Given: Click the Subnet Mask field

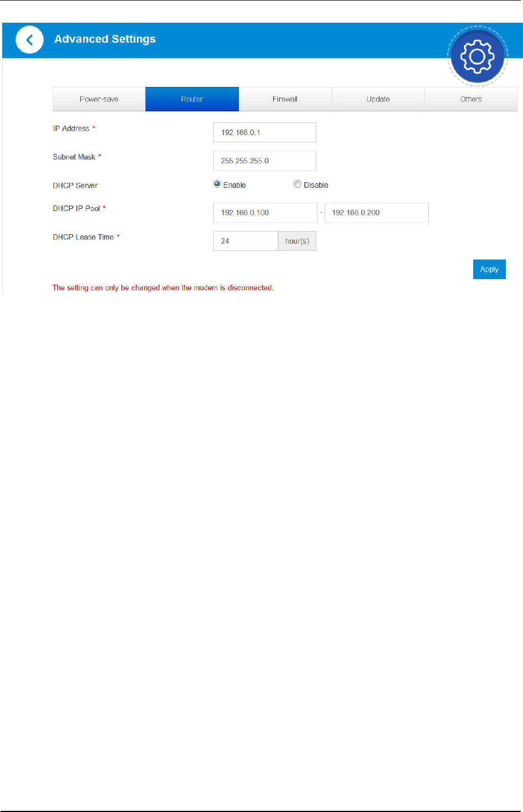Looking at the screenshot, I should coord(265,161).
